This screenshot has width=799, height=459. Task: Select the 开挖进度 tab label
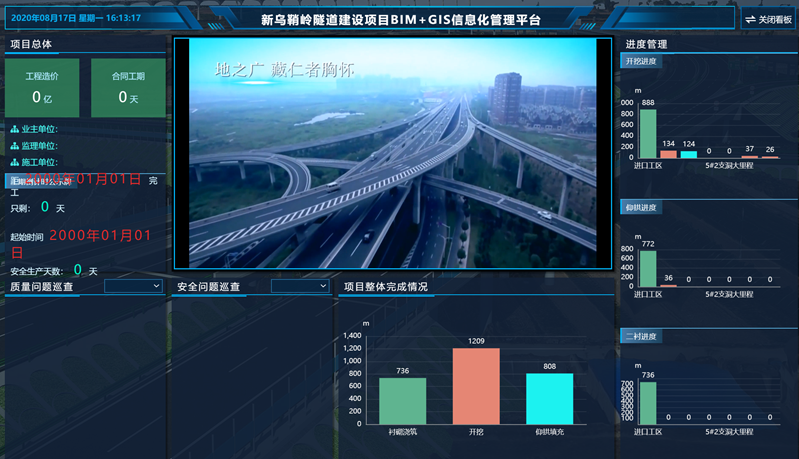(640, 61)
